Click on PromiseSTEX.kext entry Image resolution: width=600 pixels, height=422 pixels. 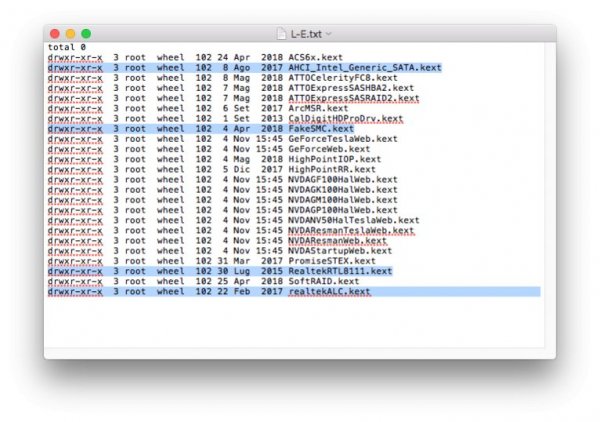coord(332,261)
